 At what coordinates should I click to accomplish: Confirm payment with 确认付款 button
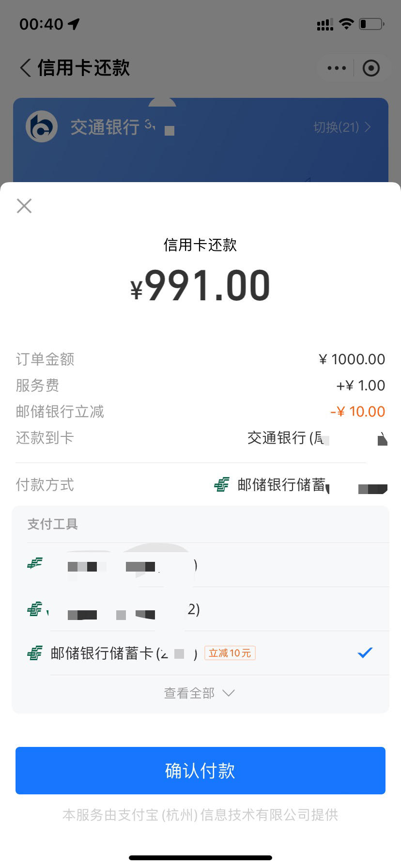(200, 771)
